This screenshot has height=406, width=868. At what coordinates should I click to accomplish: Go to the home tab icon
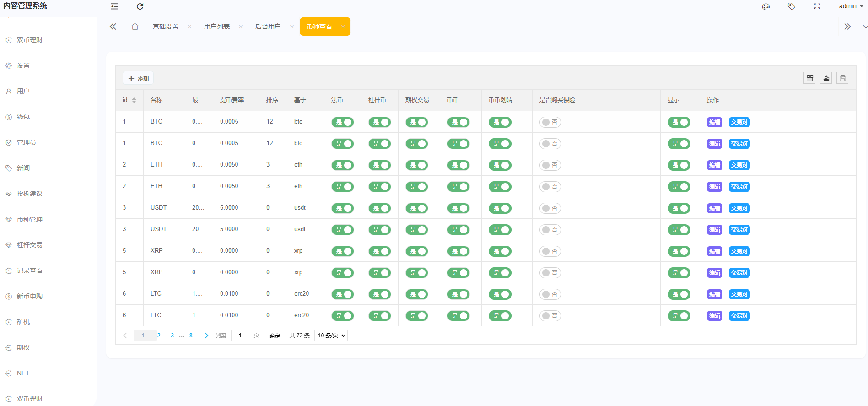[x=135, y=27]
